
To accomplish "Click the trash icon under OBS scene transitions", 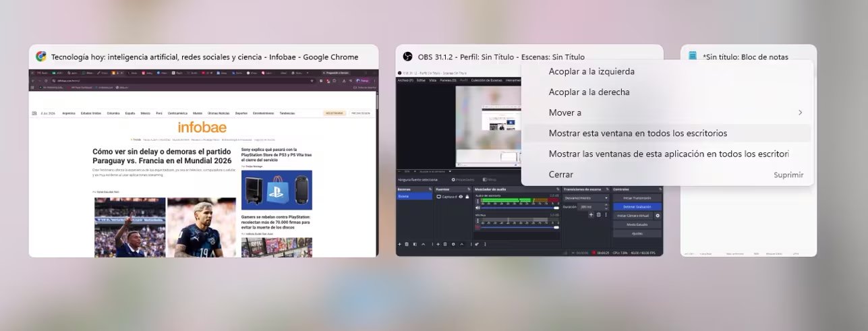I will (599, 214).
